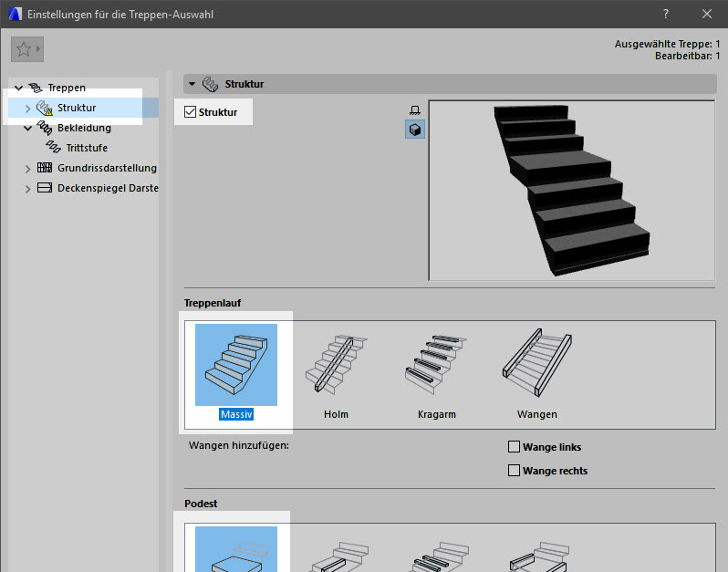Collapse the Bekleidung tree node

point(28,128)
